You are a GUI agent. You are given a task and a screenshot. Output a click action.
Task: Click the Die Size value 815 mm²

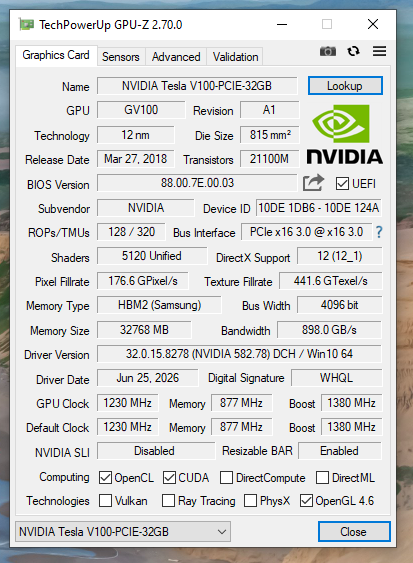(x=269, y=135)
